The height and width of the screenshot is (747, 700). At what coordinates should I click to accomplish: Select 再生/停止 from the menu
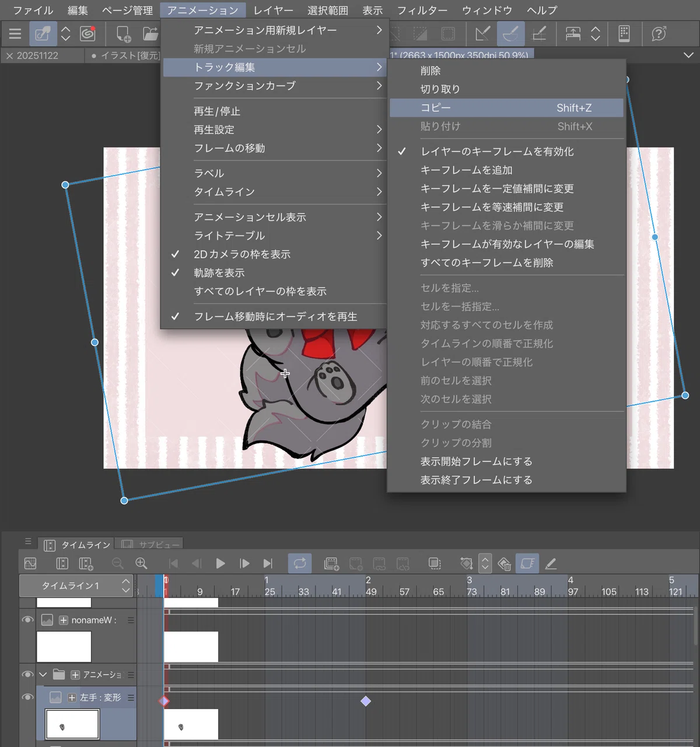click(274, 111)
